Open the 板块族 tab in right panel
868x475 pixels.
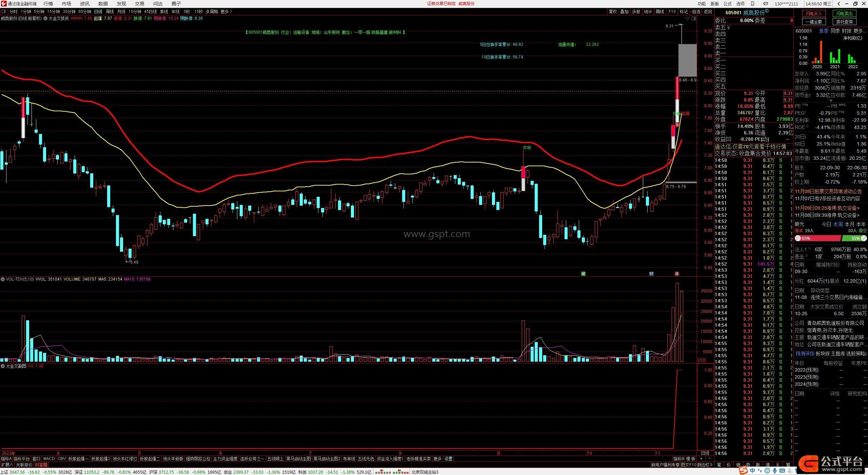point(822,354)
